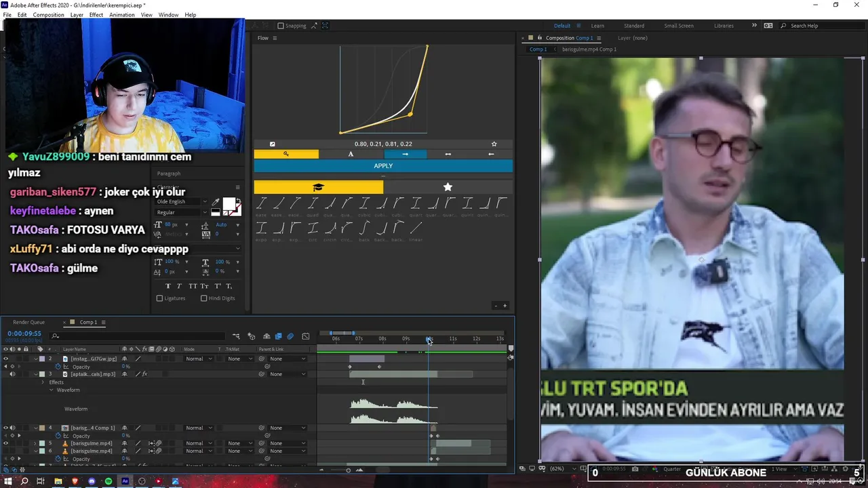Viewport: 868px width, 488px height.
Task: Enable the Ligatures checkbox
Action: 160,298
